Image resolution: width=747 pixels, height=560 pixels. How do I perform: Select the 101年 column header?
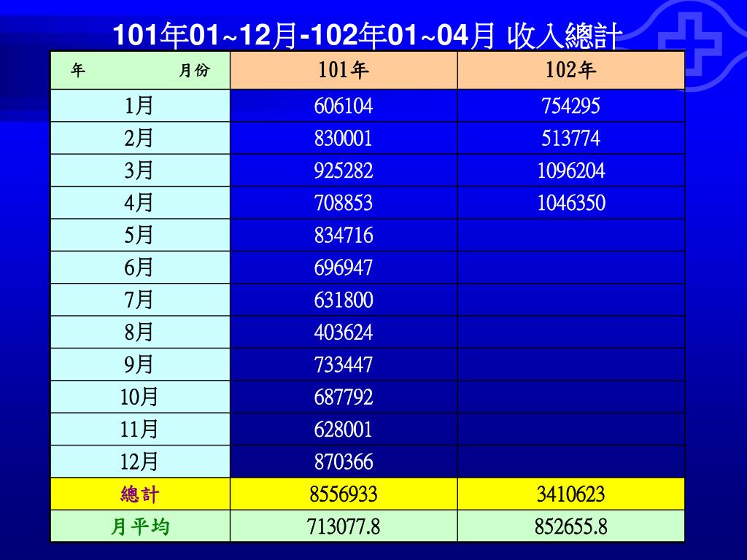pyautogui.click(x=344, y=71)
